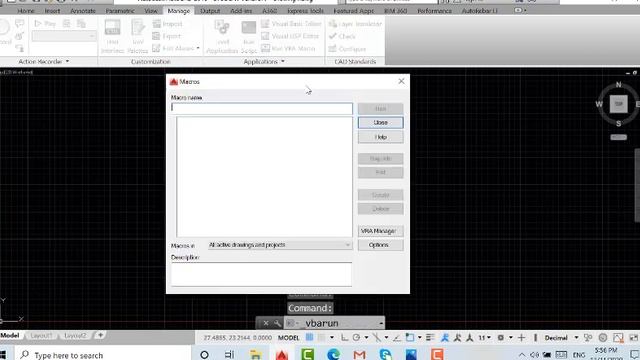Viewport: 640px width, 360px height.
Task: Toggle grid display in status bar
Action: (x=309, y=338)
